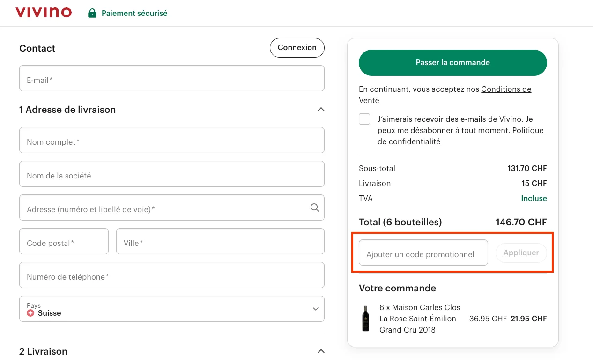Focus the Nom de la société field
The height and width of the screenshot is (364, 593).
click(x=172, y=174)
